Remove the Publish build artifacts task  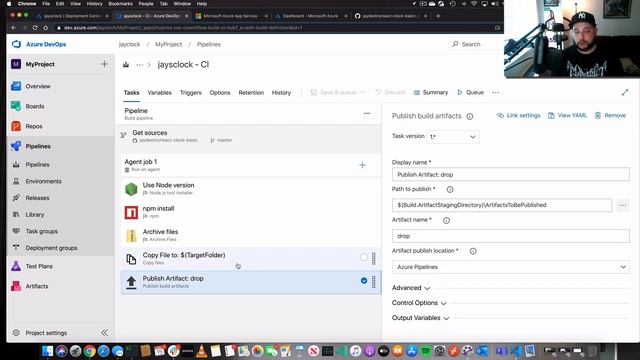coord(610,116)
